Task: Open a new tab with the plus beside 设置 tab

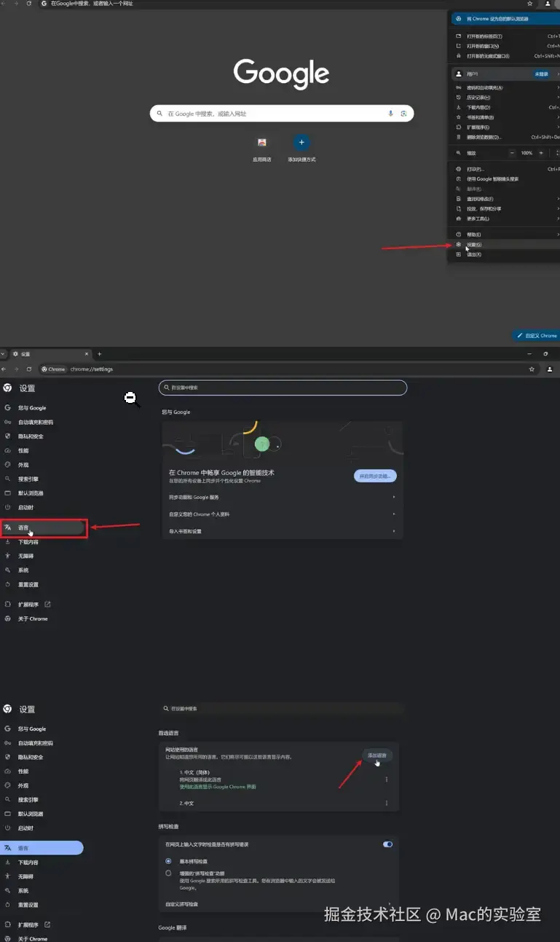Action: point(100,354)
